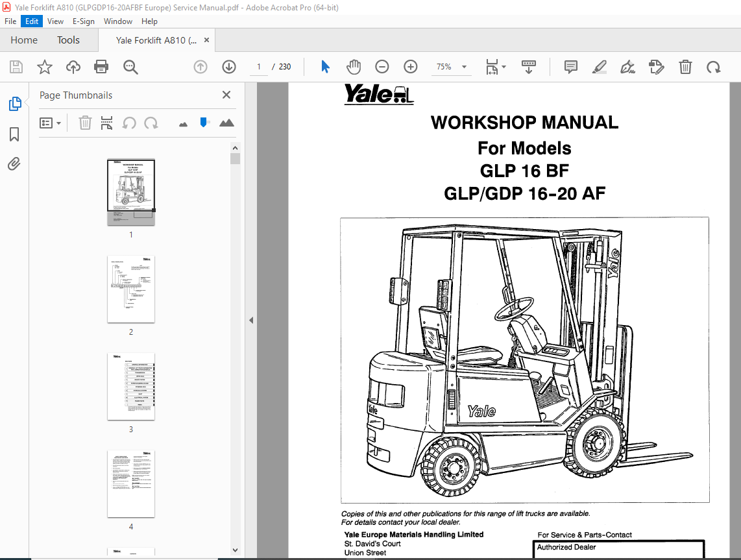The image size is (741, 560).
Task: Edit the current page number field
Action: (258, 67)
